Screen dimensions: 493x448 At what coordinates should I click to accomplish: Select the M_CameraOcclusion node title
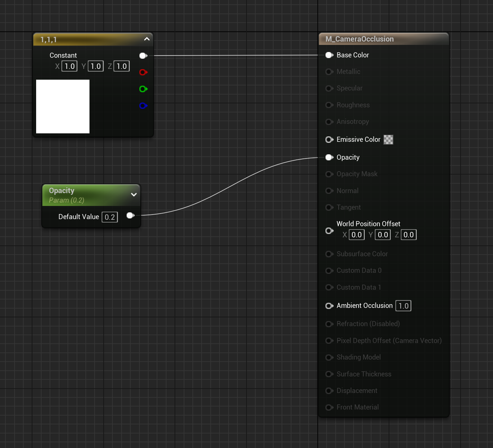point(360,39)
